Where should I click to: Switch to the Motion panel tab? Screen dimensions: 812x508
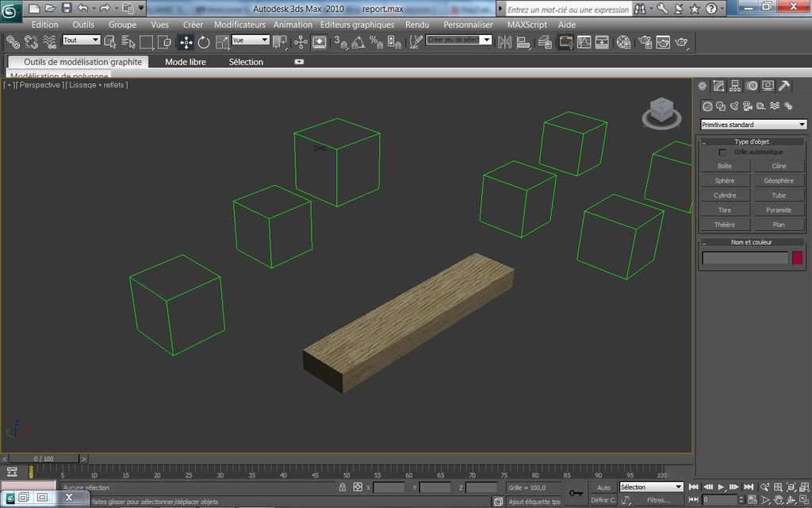tap(752, 86)
